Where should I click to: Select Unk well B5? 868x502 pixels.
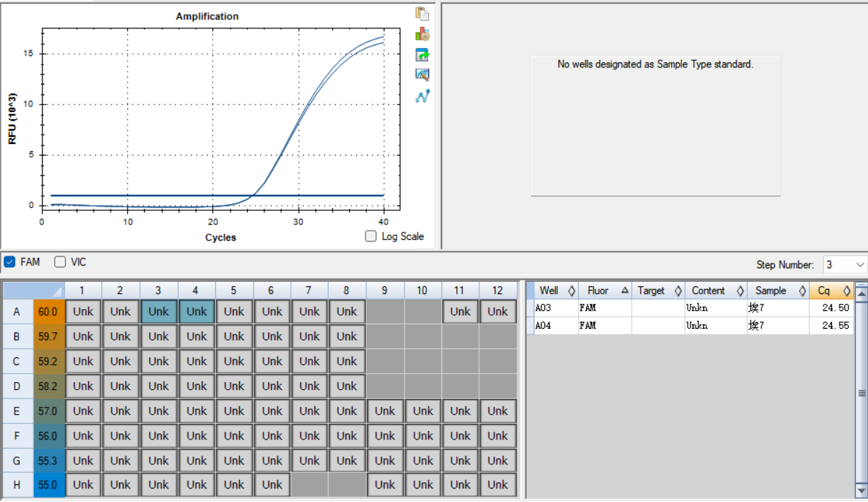(234, 336)
